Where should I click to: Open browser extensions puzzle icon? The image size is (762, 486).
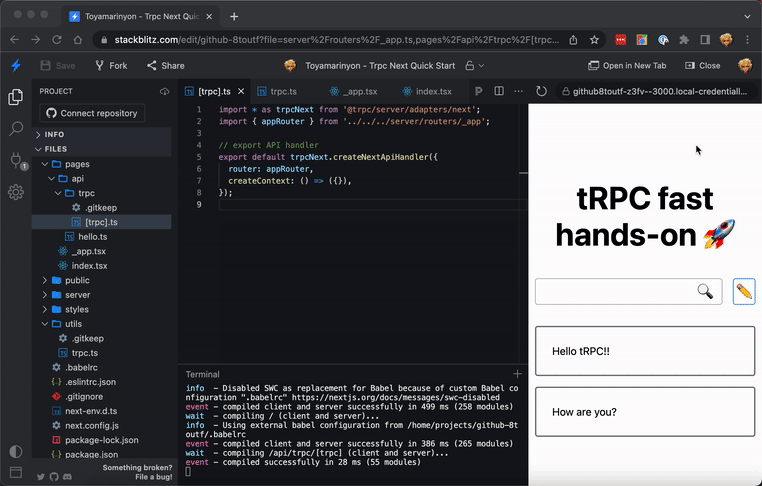[684, 40]
